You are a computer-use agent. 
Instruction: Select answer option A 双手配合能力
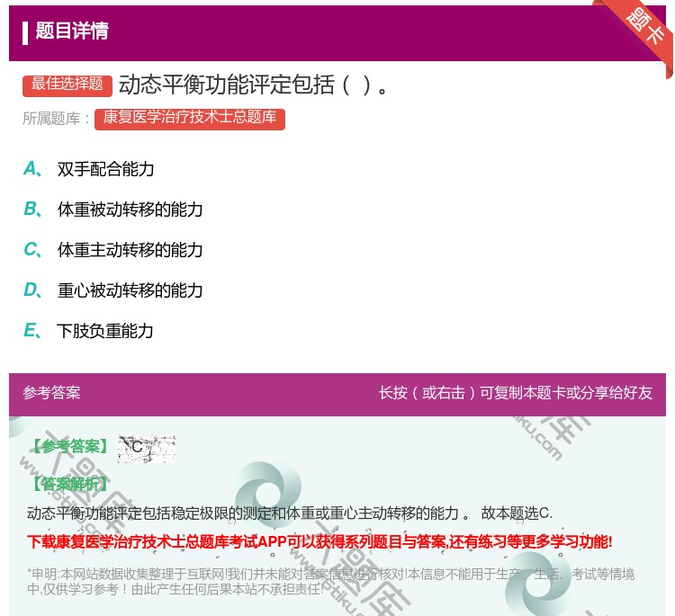[105, 169]
